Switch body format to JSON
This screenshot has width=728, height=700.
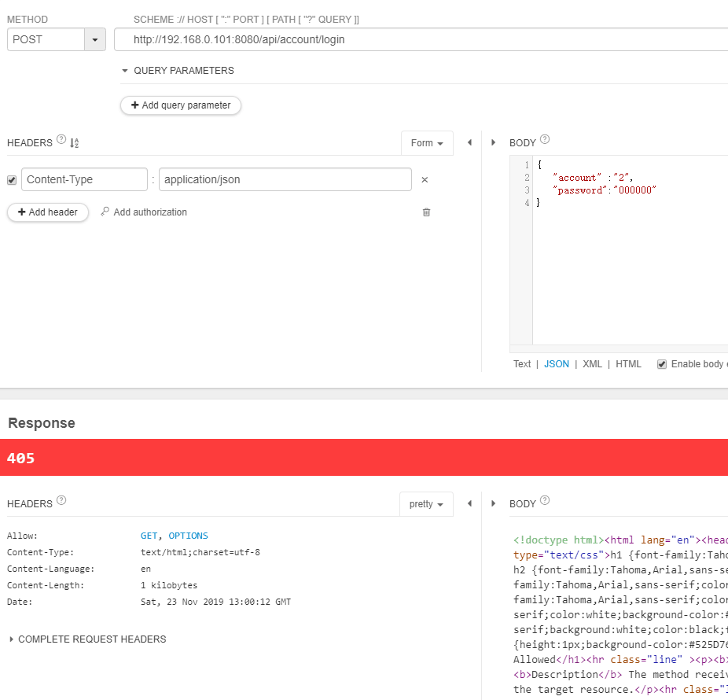coord(556,364)
